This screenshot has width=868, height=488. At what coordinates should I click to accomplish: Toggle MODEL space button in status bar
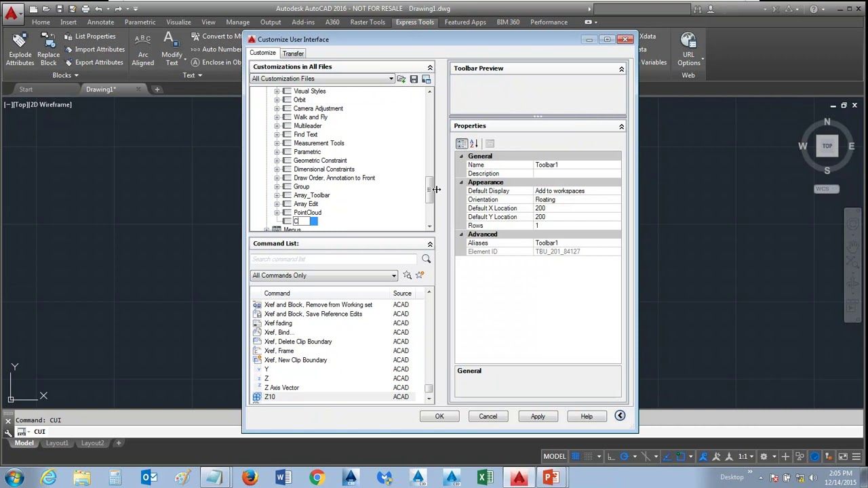(554, 456)
